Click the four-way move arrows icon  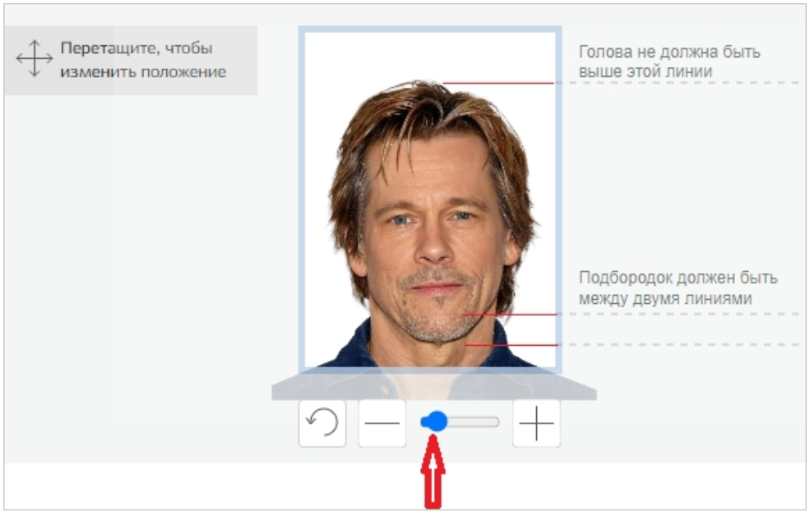[x=34, y=59]
